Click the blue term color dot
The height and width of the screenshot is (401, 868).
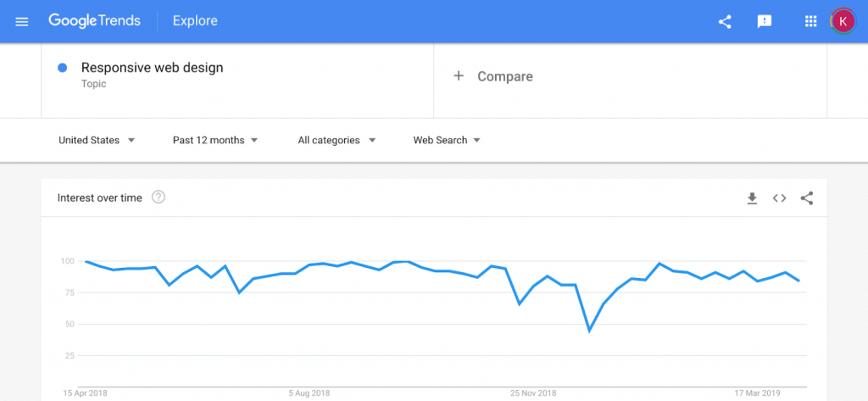(x=63, y=68)
